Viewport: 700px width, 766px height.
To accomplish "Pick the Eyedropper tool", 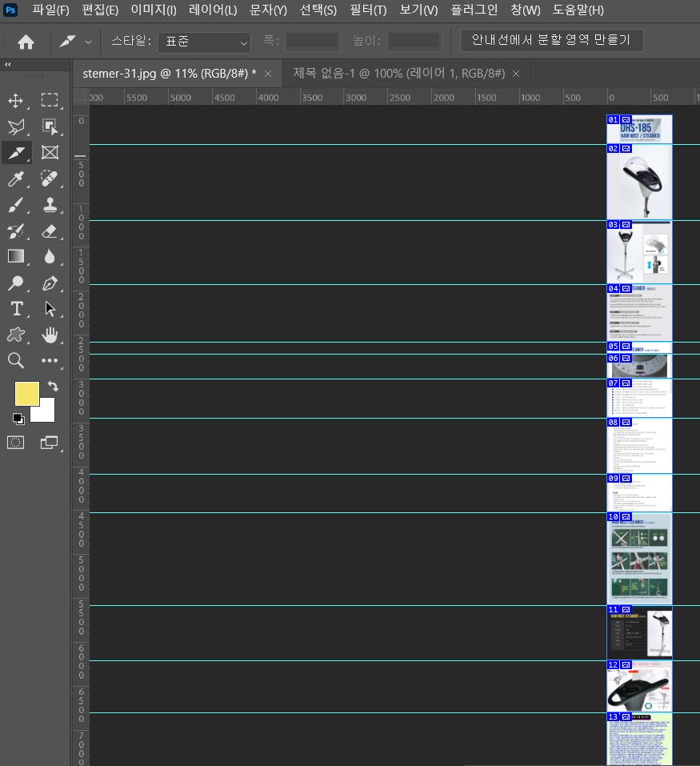I will click(x=15, y=178).
